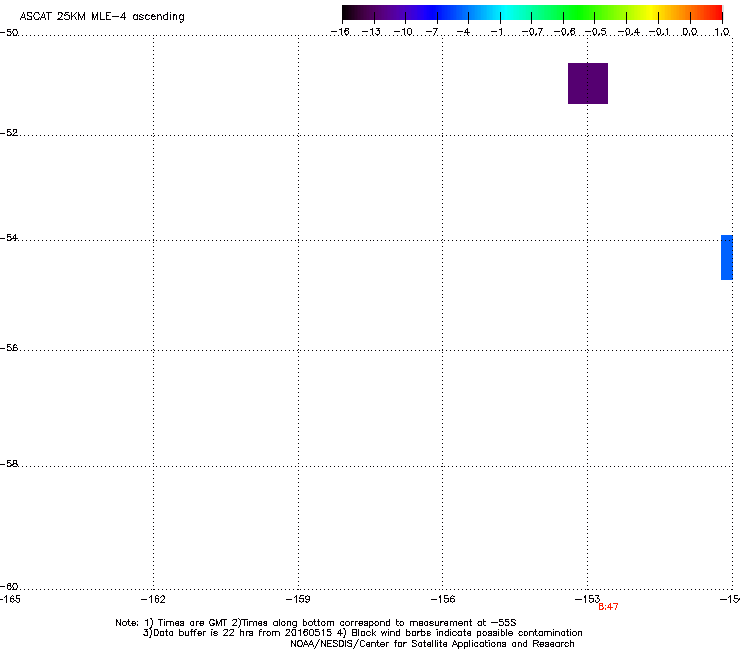Click the NOAA/NESDIS credit line
Image resolution: width=740 pixels, height=650 pixels.
click(x=432, y=644)
